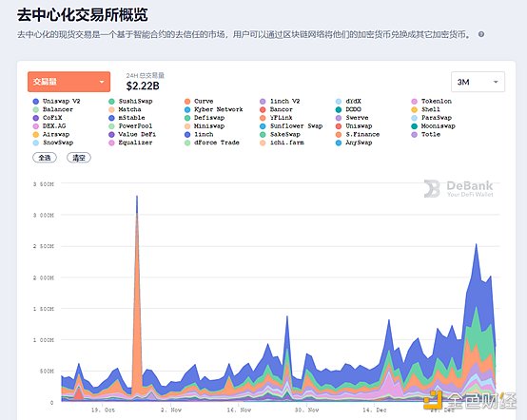Toggle the dYdX legend marker
The image size is (527, 420).
[x=339, y=102]
